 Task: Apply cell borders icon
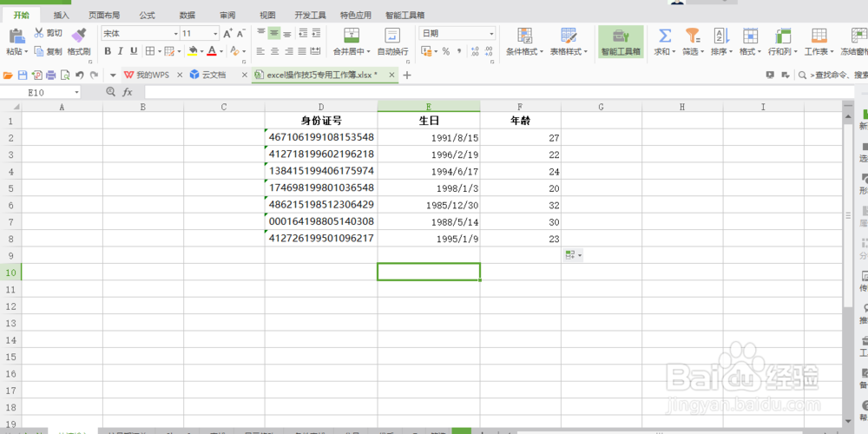[149, 51]
